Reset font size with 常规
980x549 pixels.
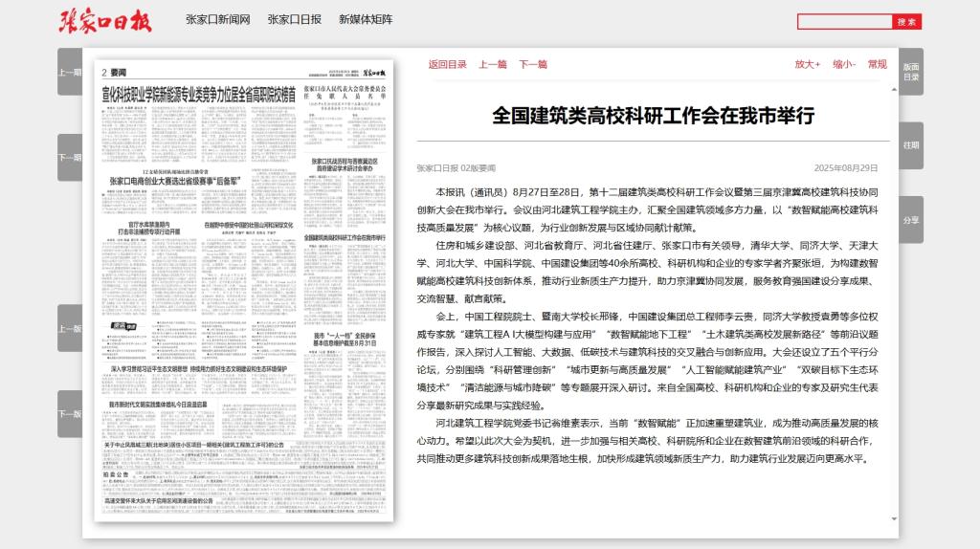pos(877,65)
